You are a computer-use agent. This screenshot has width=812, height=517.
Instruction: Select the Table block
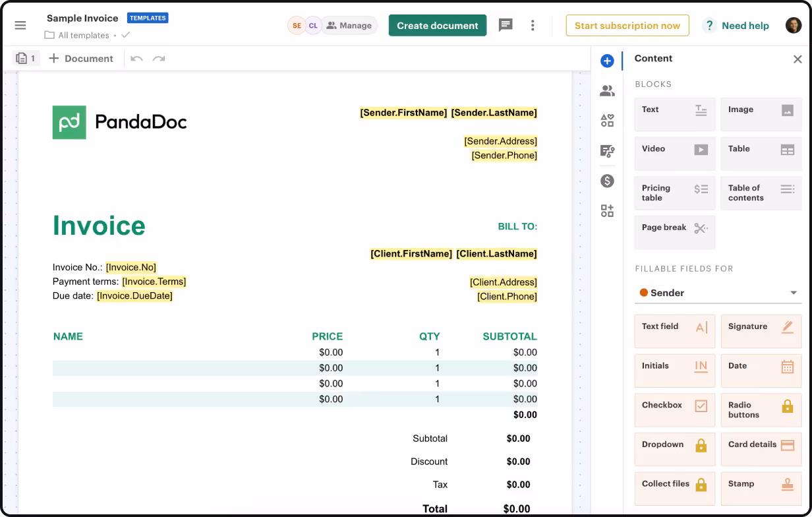pos(761,154)
